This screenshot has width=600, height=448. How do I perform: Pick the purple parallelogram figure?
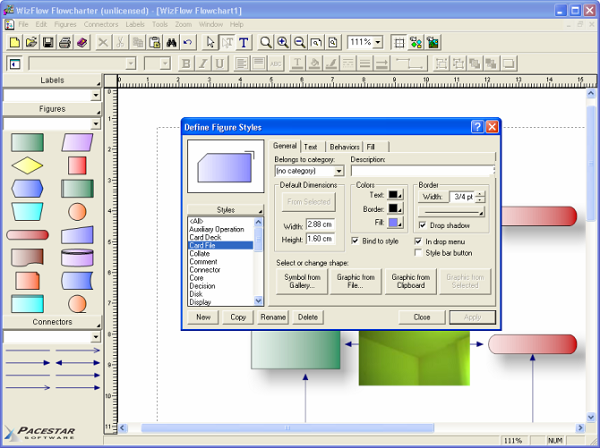pyautogui.click(x=77, y=142)
